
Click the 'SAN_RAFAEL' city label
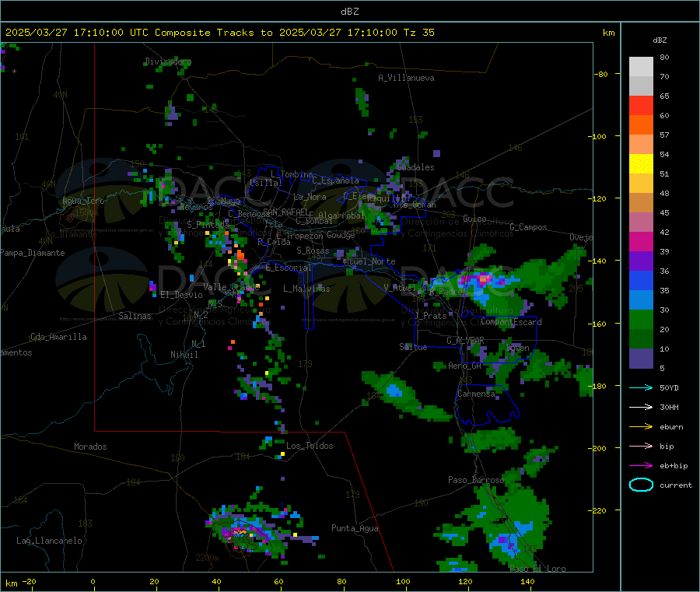[x=285, y=212]
